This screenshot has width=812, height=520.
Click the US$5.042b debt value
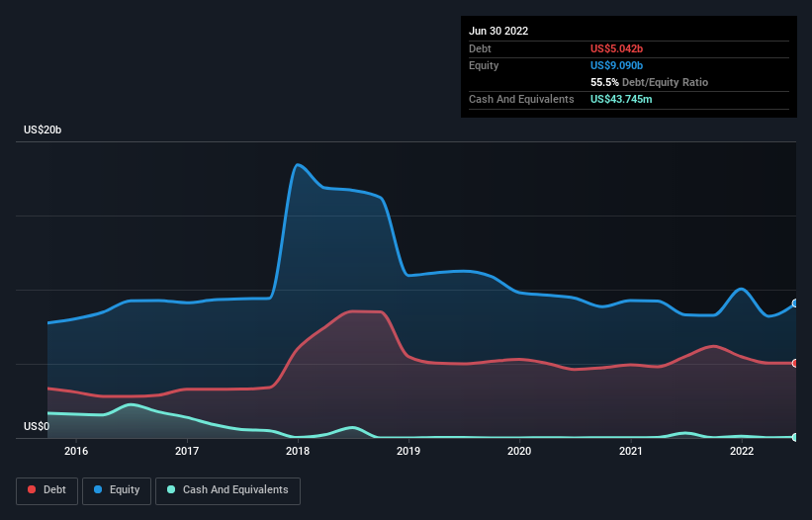(x=616, y=48)
